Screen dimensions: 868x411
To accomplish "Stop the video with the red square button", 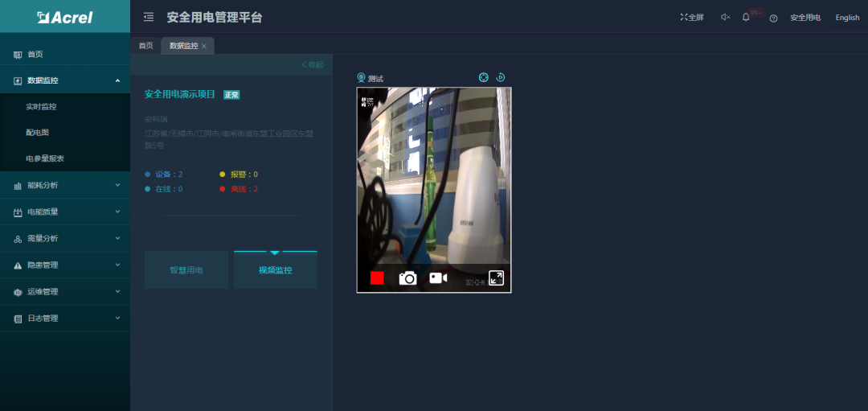I will (x=377, y=278).
